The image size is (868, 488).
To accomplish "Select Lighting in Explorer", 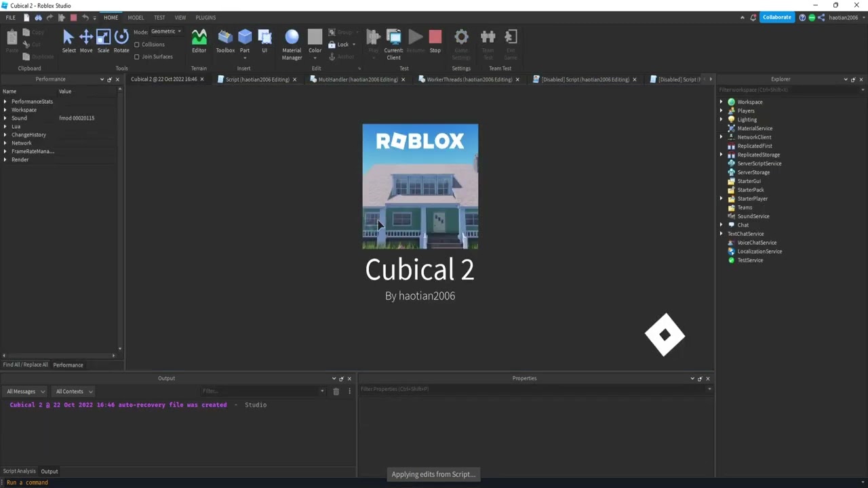I will click(x=747, y=120).
